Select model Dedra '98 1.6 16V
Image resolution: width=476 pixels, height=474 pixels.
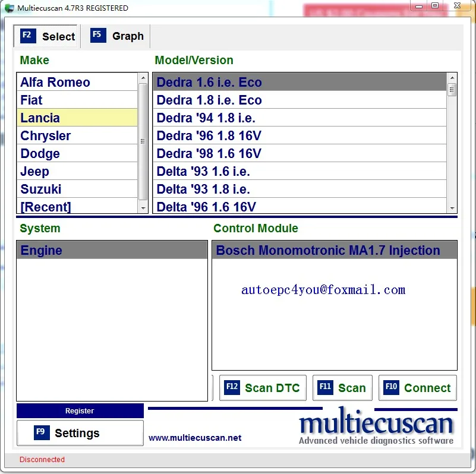(x=300, y=153)
